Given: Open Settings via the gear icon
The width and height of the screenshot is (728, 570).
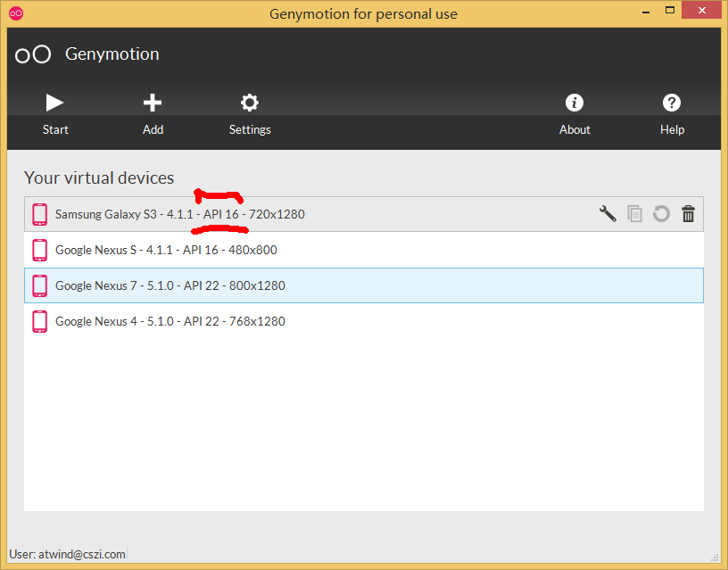Looking at the screenshot, I should point(249,103).
